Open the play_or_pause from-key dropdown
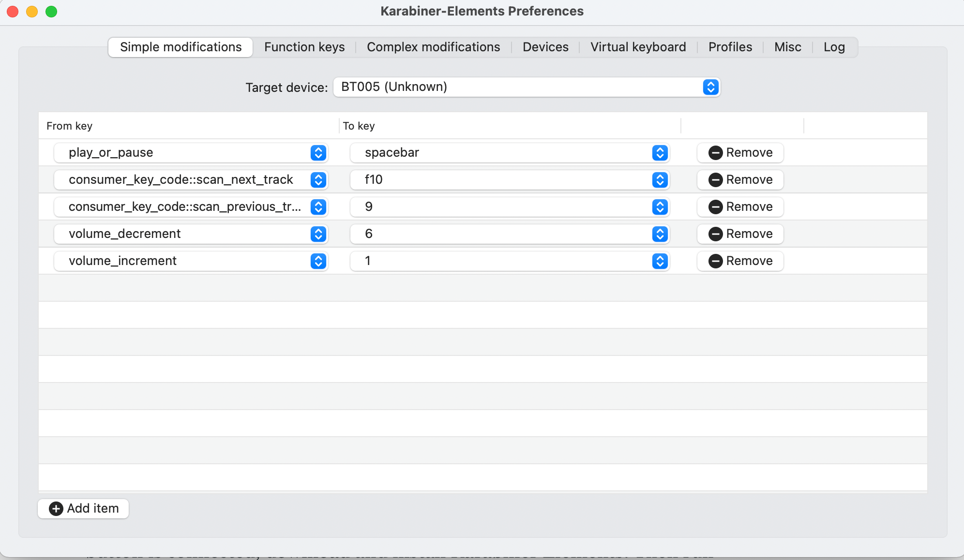Viewport: 964px width, 560px height. 191,153
